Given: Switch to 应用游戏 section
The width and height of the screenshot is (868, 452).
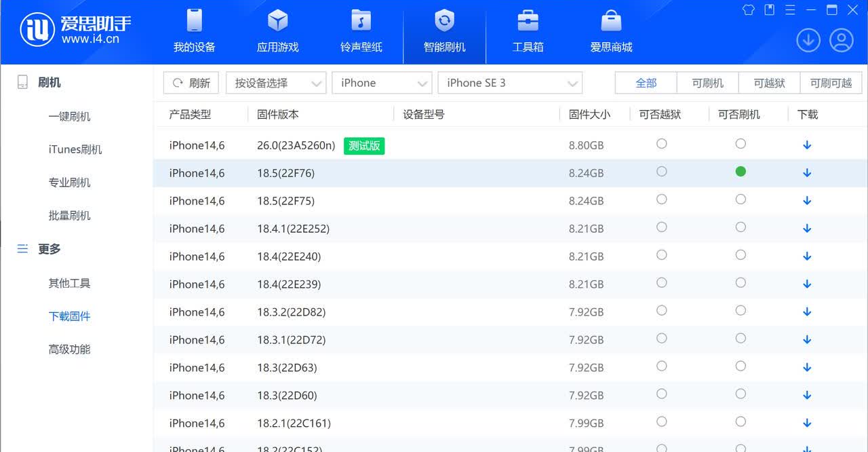Looking at the screenshot, I should tap(278, 32).
